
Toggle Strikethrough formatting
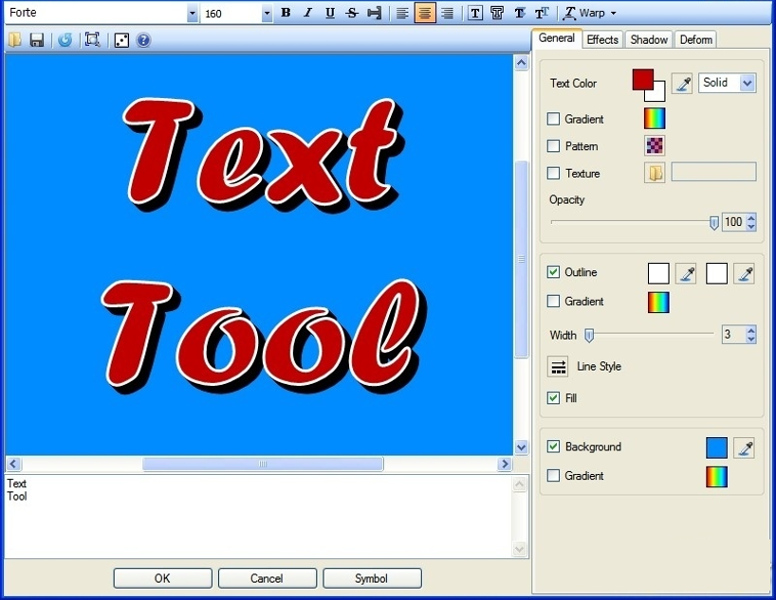coord(352,13)
